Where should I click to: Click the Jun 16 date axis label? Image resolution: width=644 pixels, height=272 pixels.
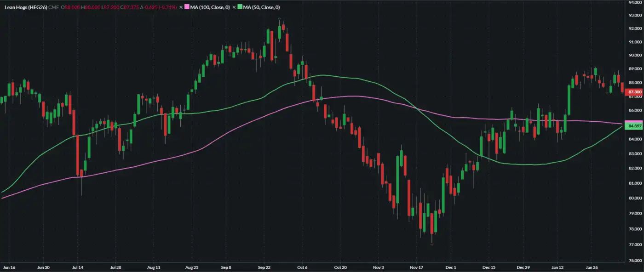[x=9, y=267]
